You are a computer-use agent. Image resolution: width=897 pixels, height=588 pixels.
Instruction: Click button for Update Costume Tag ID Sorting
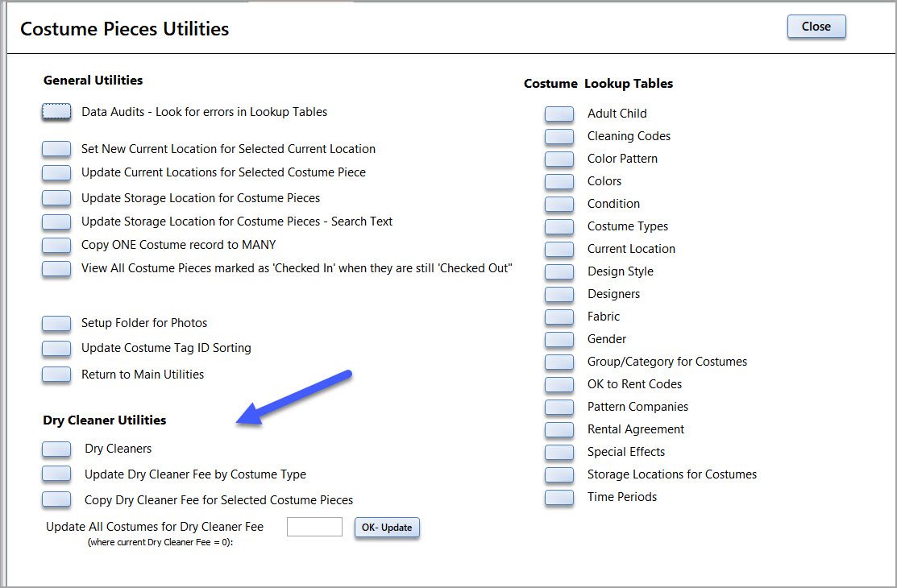tap(56, 348)
